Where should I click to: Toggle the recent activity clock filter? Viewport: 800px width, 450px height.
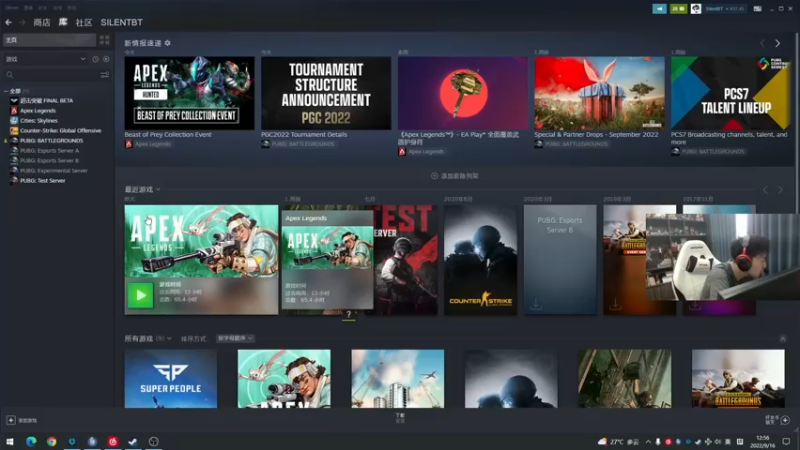point(95,59)
